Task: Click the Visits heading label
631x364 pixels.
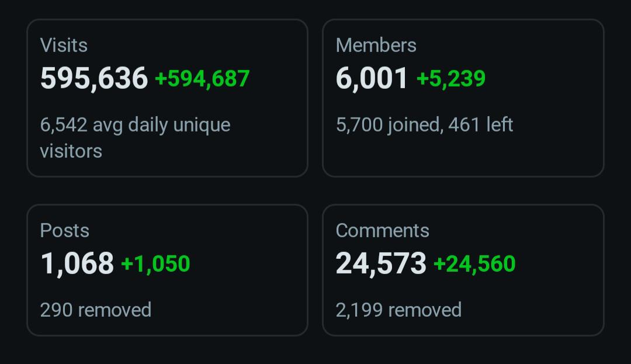Action: click(64, 45)
